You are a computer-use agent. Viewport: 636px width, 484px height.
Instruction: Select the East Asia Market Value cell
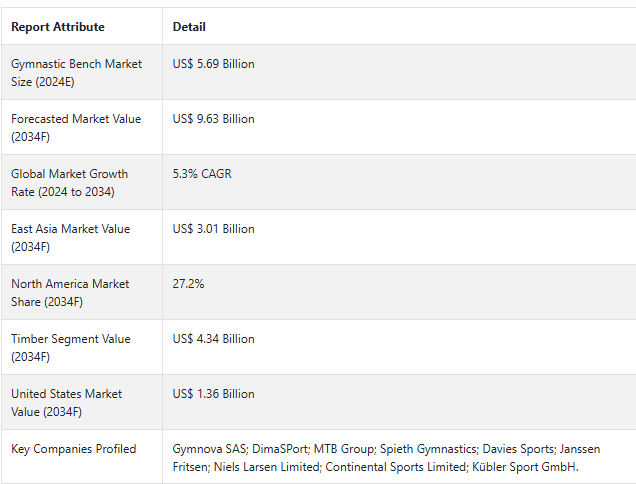pos(71,237)
